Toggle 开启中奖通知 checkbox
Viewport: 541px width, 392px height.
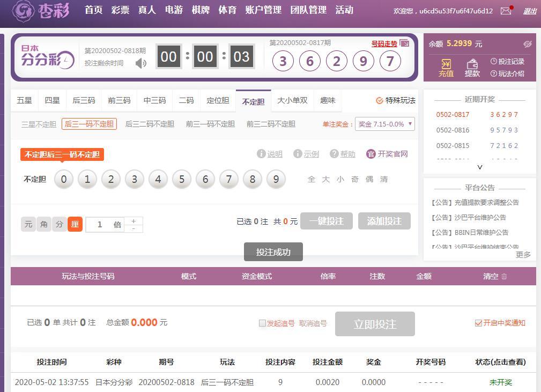[478, 323]
